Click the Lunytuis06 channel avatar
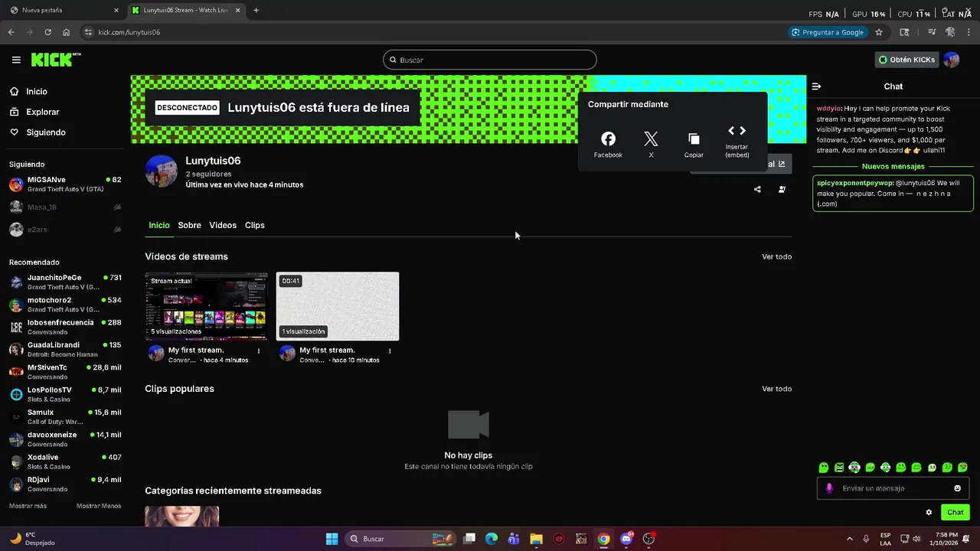The height and width of the screenshot is (551, 980). [162, 171]
